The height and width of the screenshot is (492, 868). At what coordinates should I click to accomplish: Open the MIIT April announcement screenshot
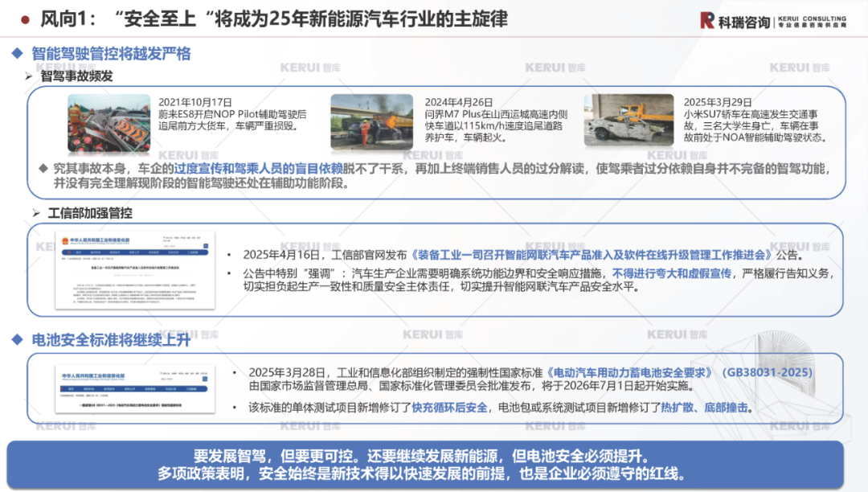(x=135, y=270)
